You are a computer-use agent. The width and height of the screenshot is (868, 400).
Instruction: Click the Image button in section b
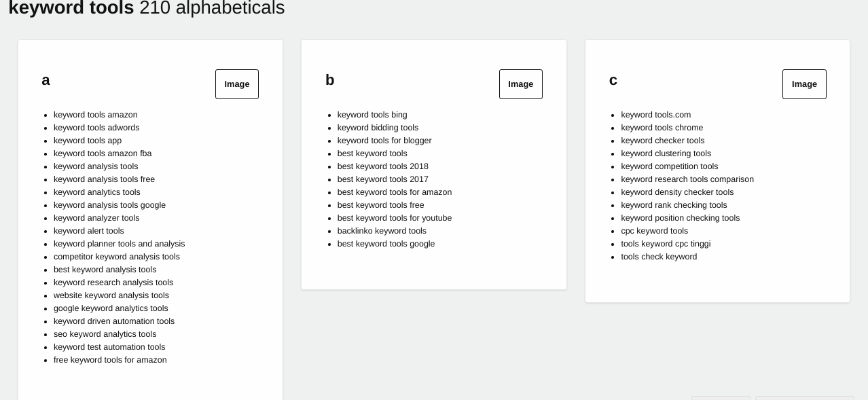coord(520,84)
